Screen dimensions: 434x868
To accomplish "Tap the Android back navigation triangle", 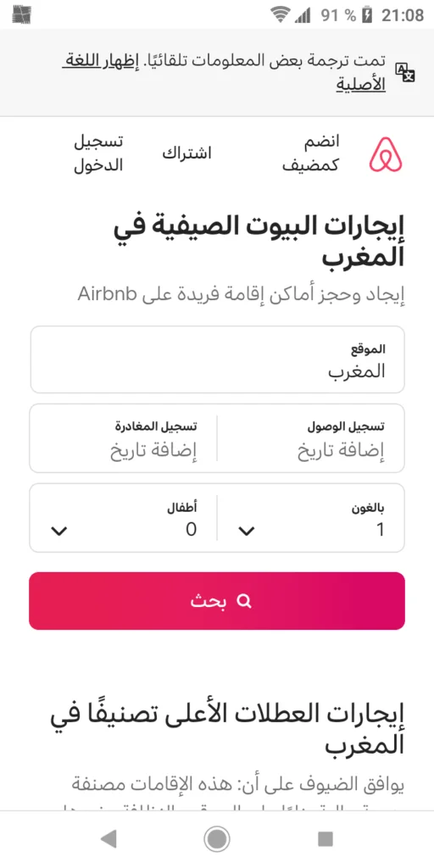I will coord(108,839).
